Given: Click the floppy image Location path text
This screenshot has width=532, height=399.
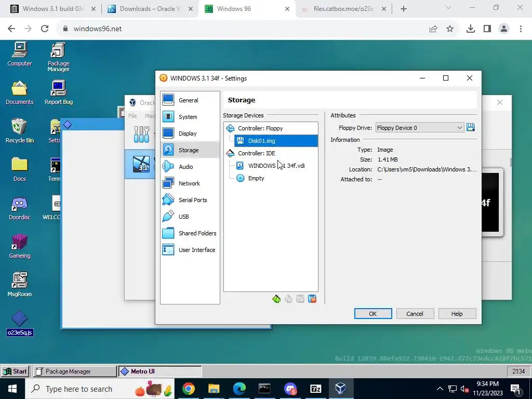Looking at the screenshot, I should tap(427, 169).
